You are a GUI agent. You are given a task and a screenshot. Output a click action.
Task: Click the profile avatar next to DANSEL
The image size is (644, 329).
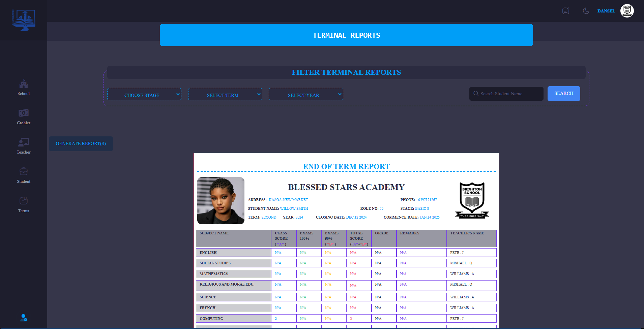pyautogui.click(x=627, y=11)
